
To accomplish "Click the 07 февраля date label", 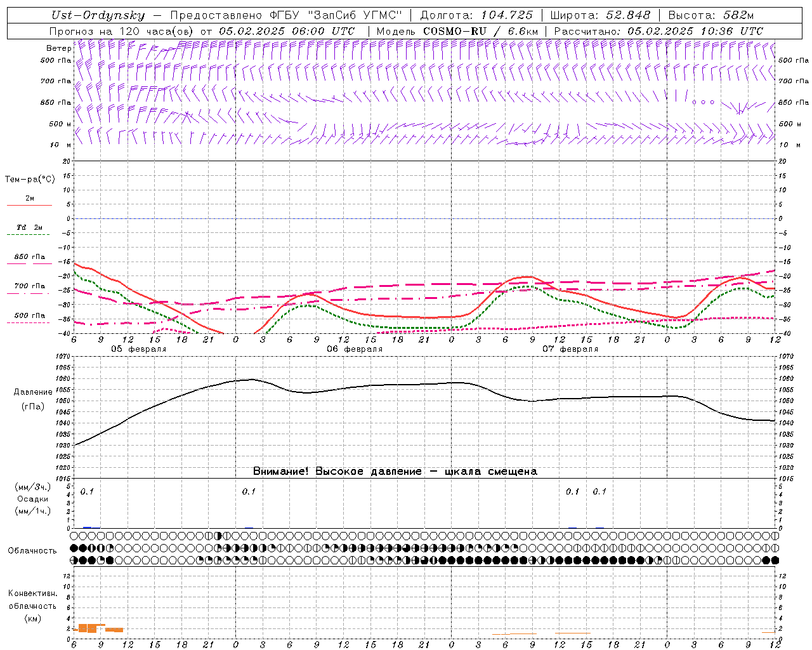I will (570, 349).
